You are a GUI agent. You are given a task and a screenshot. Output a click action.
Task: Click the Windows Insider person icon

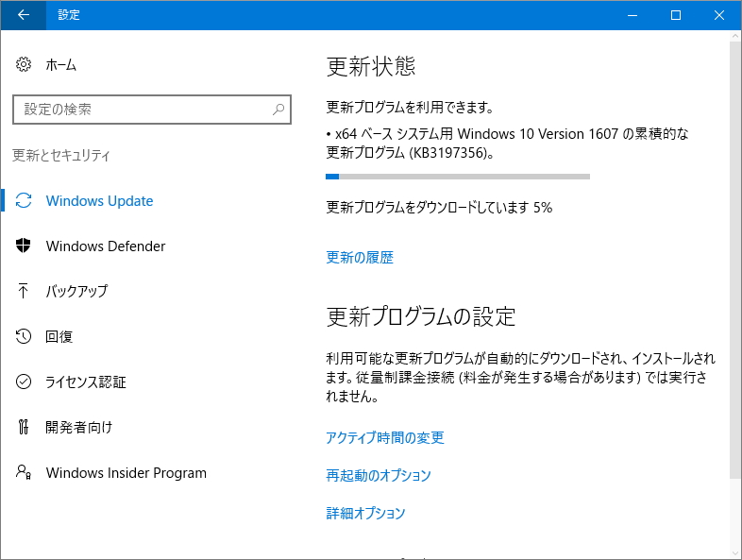click(24, 472)
